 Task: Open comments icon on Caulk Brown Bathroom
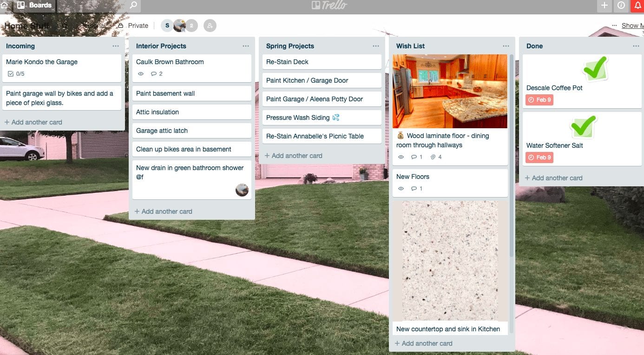click(157, 74)
